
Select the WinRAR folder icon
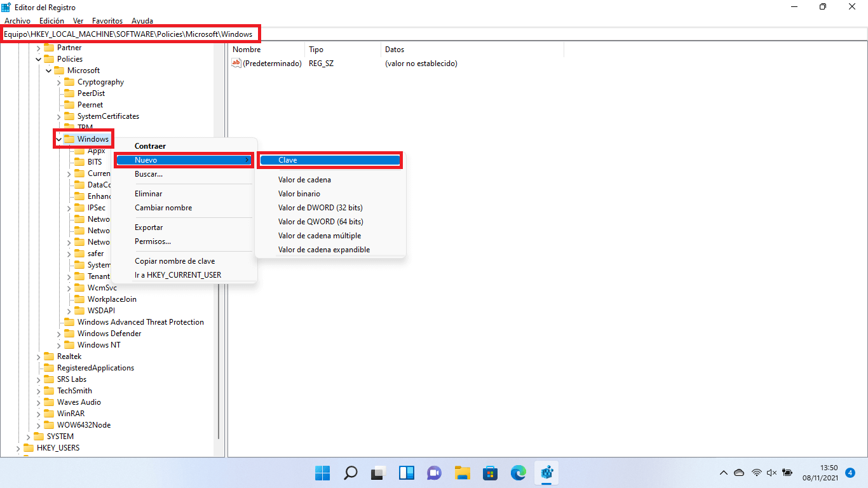pyautogui.click(x=49, y=414)
